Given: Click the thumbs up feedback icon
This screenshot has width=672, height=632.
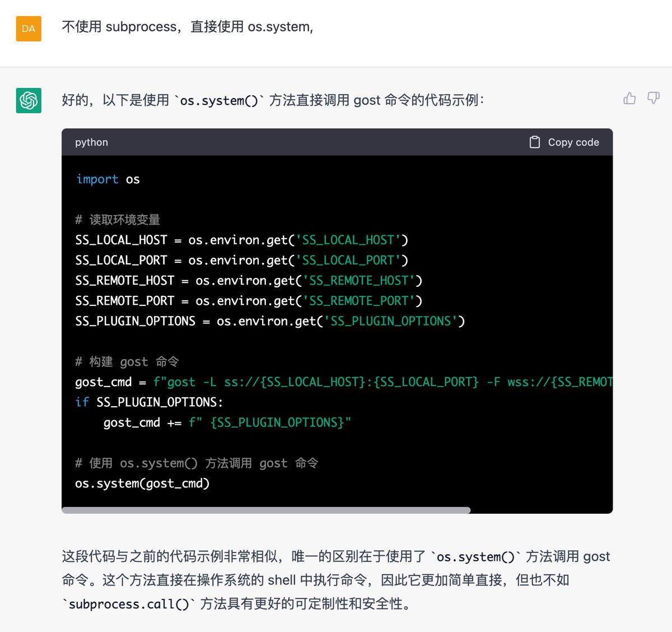Looking at the screenshot, I should coord(629,99).
